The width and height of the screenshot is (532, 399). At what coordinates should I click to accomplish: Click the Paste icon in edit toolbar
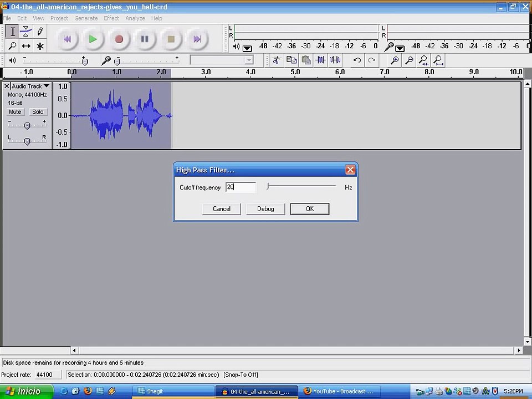(x=306, y=60)
